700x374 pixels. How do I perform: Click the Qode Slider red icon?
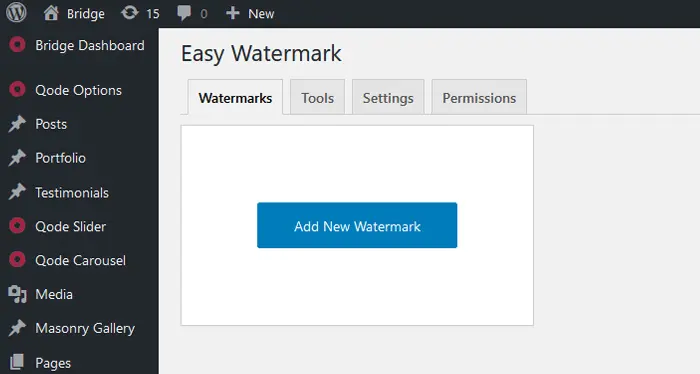pyautogui.click(x=17, y=226)
